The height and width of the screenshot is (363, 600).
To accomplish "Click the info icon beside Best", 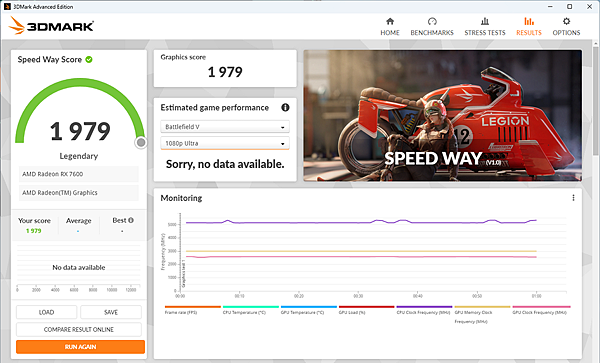I will pyautogui.click(x=131, y=220).
